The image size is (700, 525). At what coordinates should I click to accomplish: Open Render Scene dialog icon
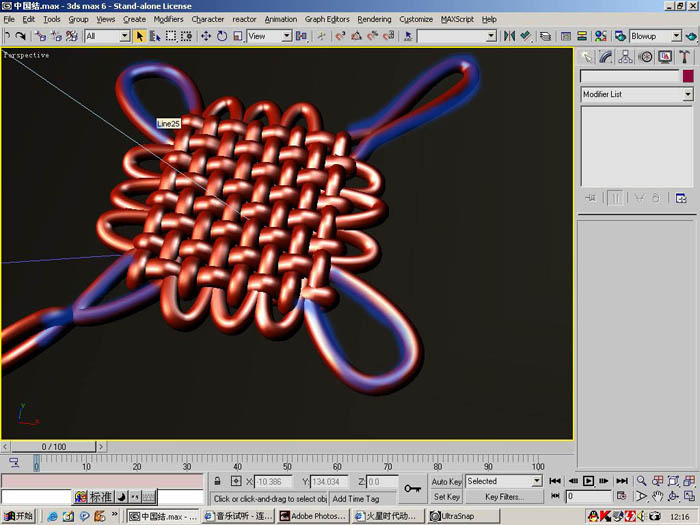click(x=620, y=36)
